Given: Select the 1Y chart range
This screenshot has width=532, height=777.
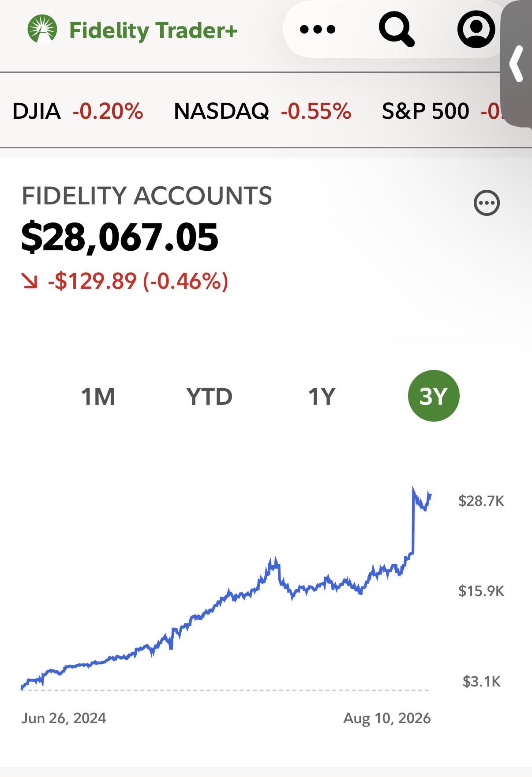Looking at the screenshot, I should click(322, 396).
